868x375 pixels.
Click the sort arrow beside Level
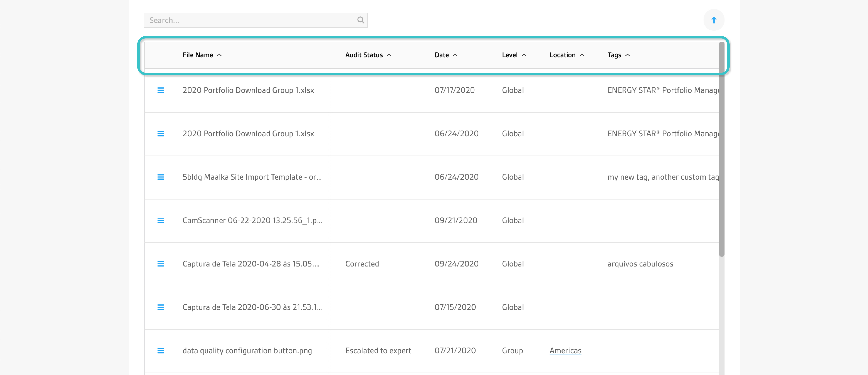click(x=524, y=55)
